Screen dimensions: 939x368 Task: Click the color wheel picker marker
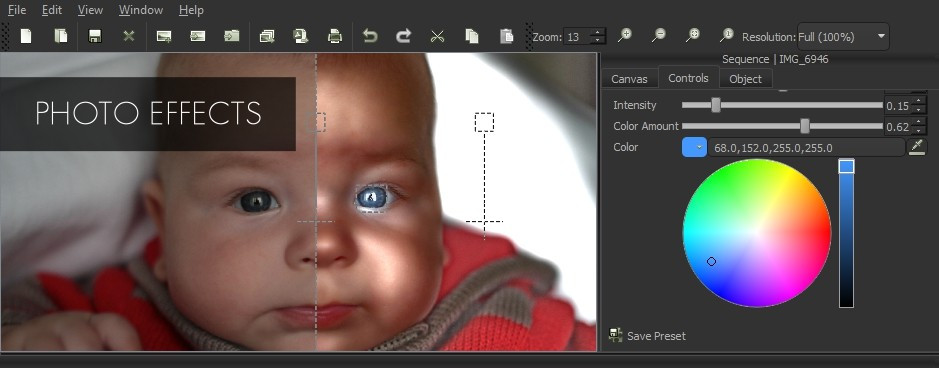coord(711,261)
